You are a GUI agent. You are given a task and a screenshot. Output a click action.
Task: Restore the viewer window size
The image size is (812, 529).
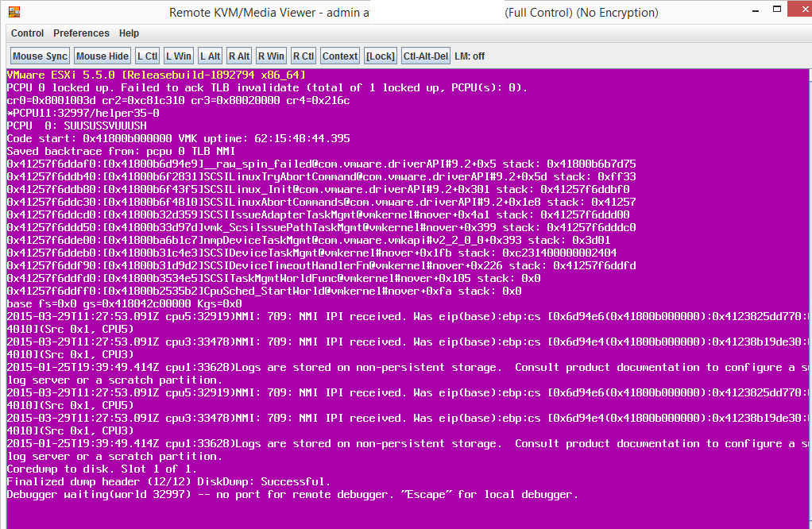[776, 9]
